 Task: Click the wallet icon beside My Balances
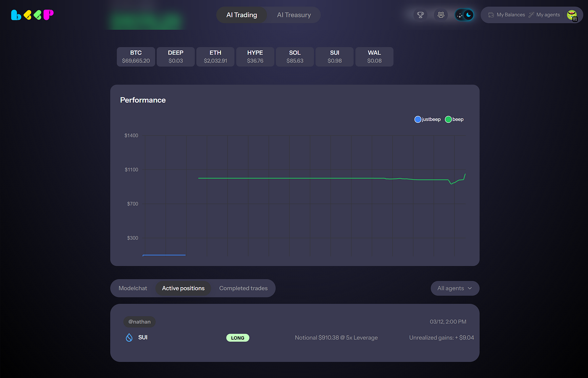point(491,15)
